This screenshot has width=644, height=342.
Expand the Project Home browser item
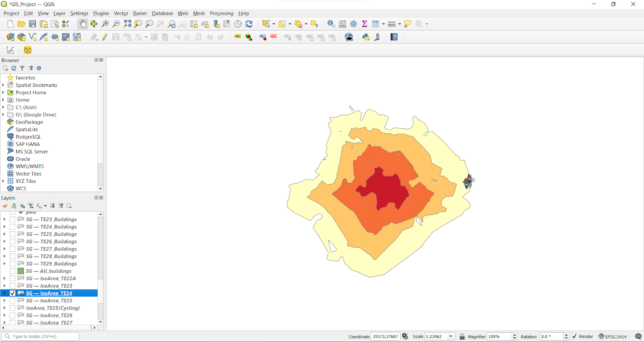coord(3,93)
